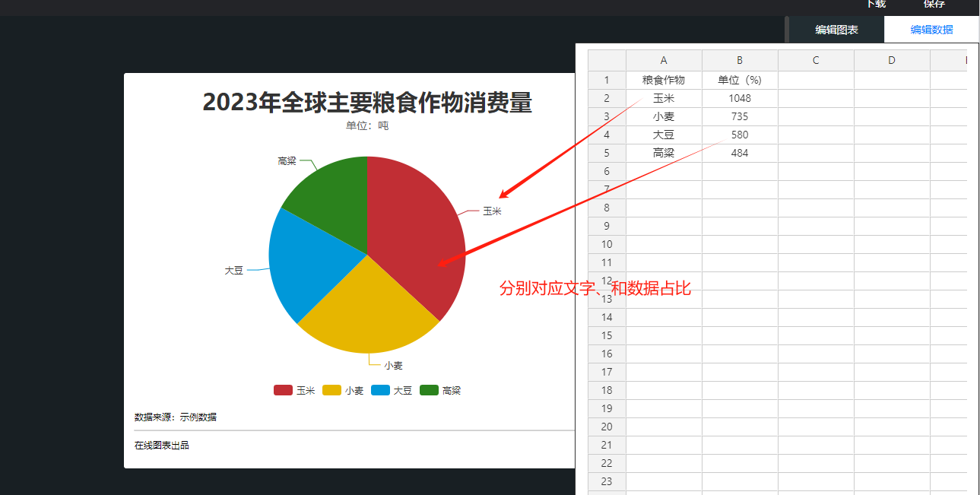The height and width of the screenshot is (495, 980).
Task: Click the 在线图表出品 credit text
Action: coord(162,446)
